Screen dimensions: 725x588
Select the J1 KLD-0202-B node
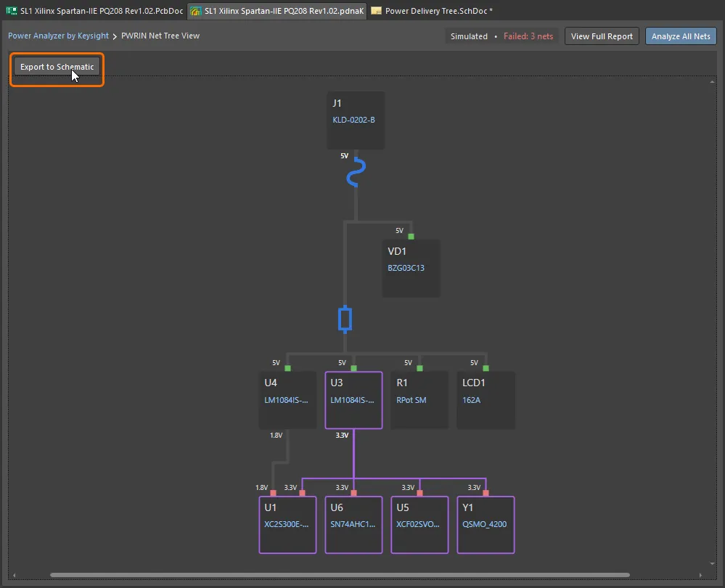pyautogui.click(x=356, y=121)
